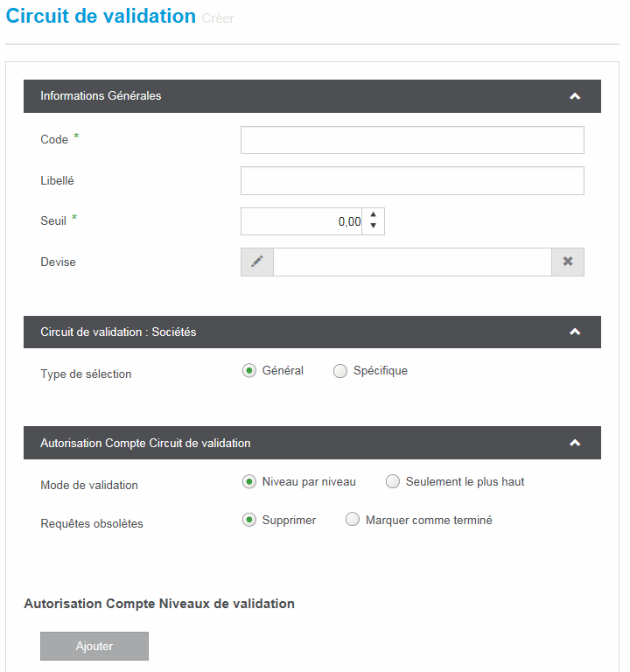Choose the Spécifique radio option

340,371
